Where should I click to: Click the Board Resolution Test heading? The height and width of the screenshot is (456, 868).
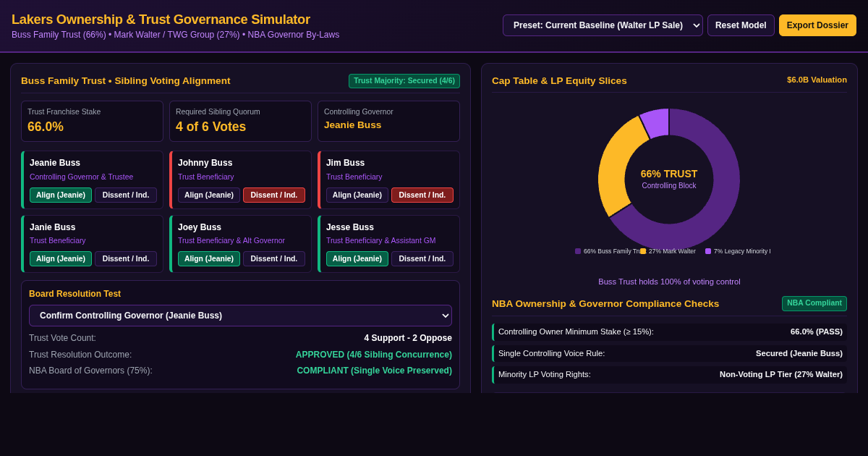click(75, 294)
